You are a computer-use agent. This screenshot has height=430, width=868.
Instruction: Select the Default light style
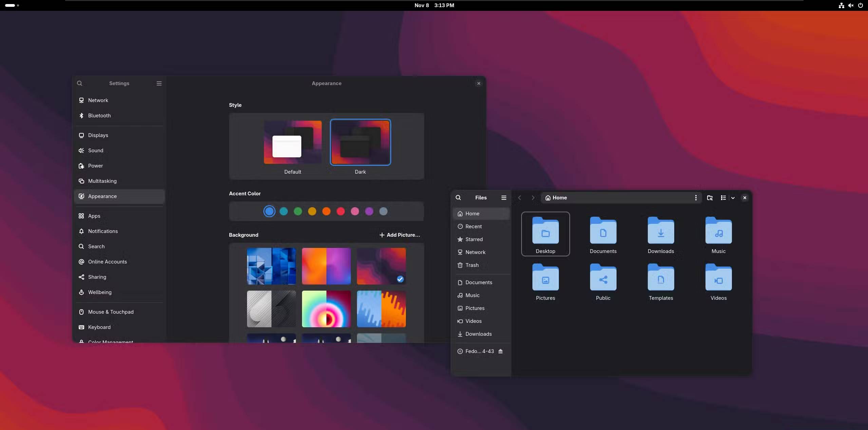click(293, 142)
